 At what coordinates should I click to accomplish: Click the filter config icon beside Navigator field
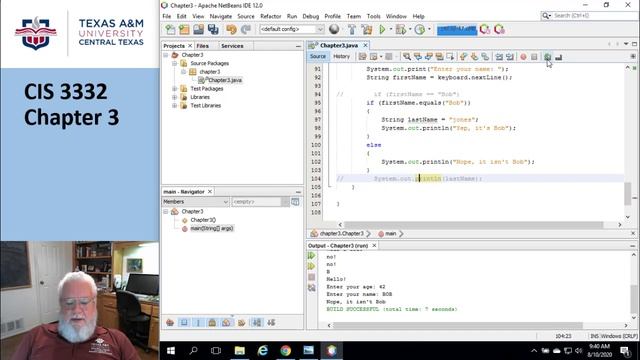(x=295, y=202)
